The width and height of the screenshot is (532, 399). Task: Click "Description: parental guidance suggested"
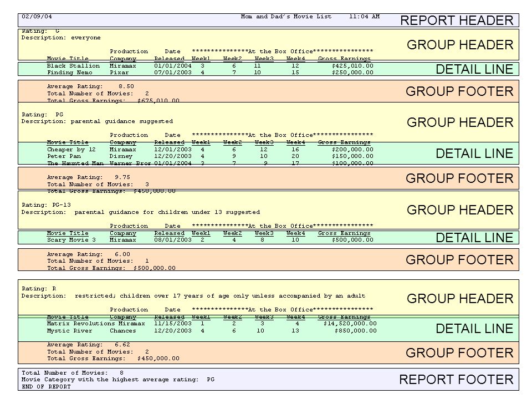pyautogui.click(x=97, y=121)
